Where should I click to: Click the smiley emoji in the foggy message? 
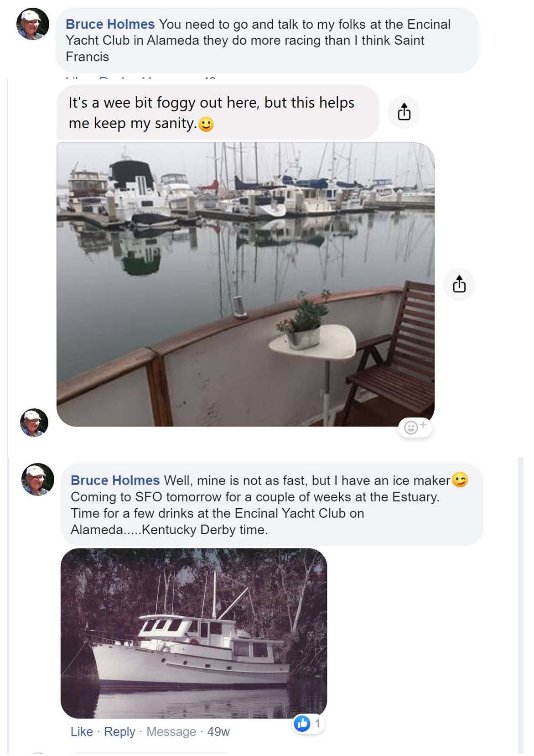[206, 124]
